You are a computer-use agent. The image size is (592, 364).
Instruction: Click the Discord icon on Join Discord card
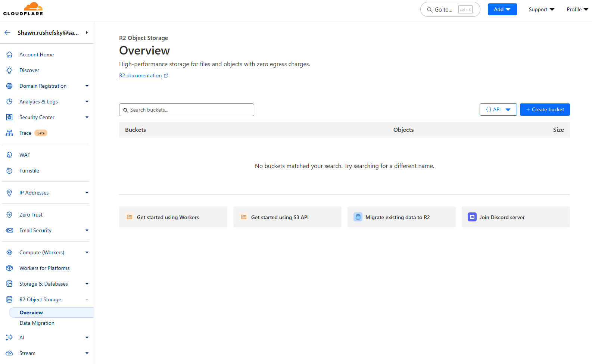[x=472, y=217]
